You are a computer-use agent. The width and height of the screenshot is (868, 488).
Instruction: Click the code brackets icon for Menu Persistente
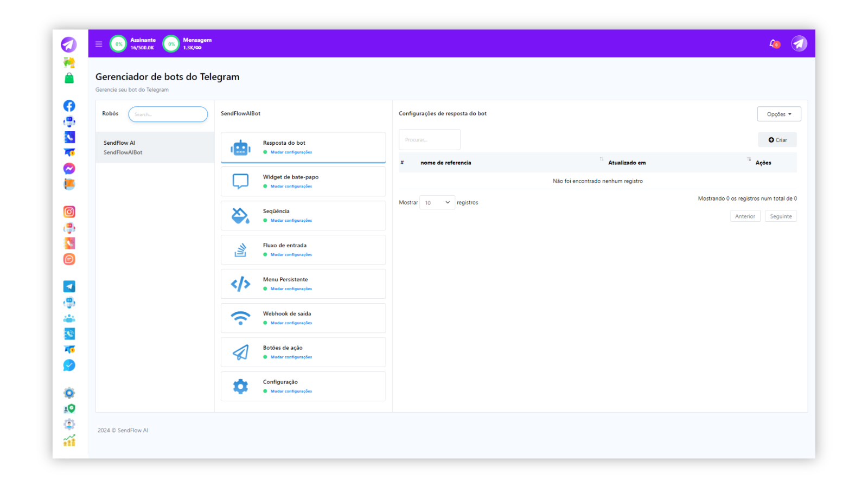click(240, 284)
